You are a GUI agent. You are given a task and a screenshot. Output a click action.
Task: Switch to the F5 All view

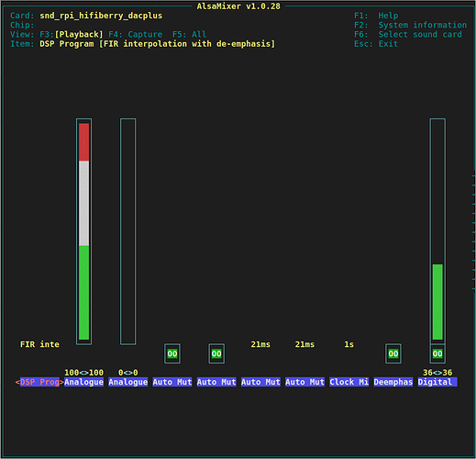click(x=189, y=34)
